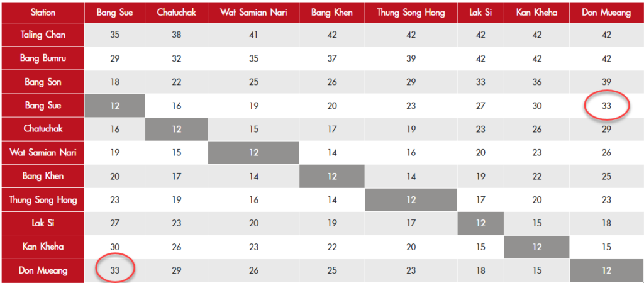Select the Wat Samian Nari column header
Viewport: 644px width, 283px height.
[x=253, y=12]
